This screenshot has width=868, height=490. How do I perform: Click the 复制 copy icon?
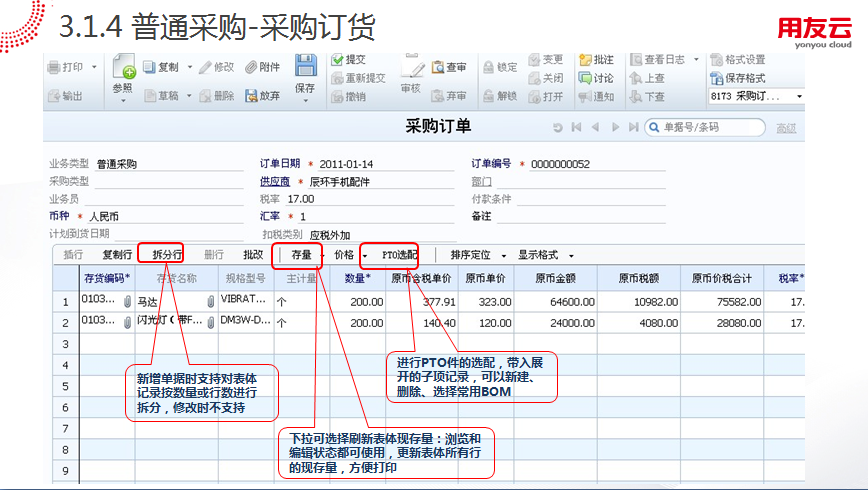(149, 67)
